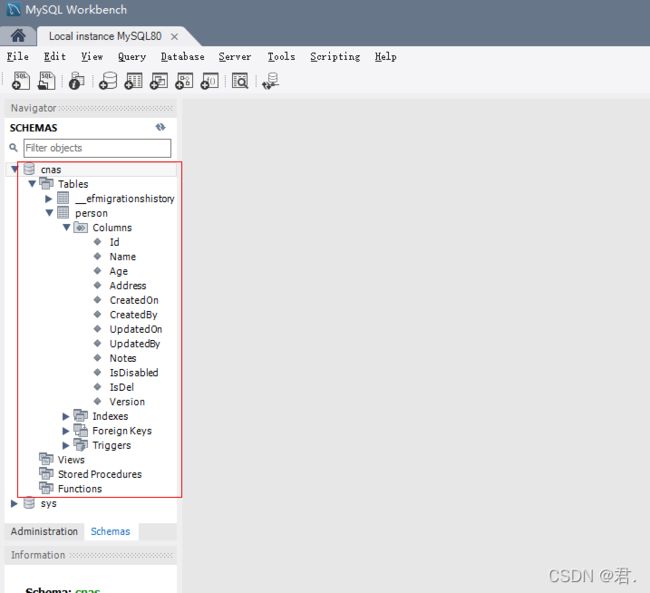Switch to the Schemas tab
The height and width of the screenshot is (593, 650).
point(110,531)
